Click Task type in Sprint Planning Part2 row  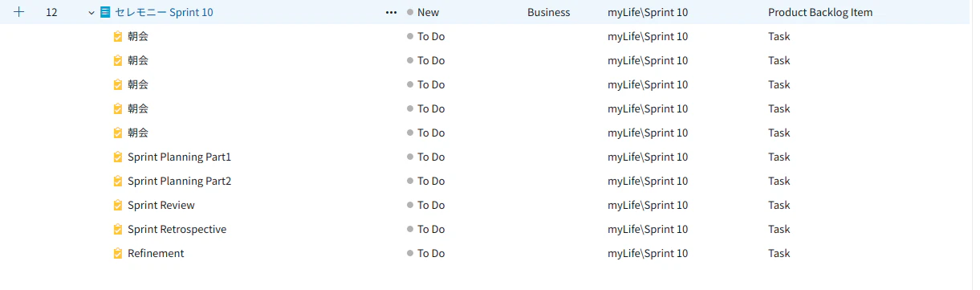pyautogui.click(x=779, y=181)
